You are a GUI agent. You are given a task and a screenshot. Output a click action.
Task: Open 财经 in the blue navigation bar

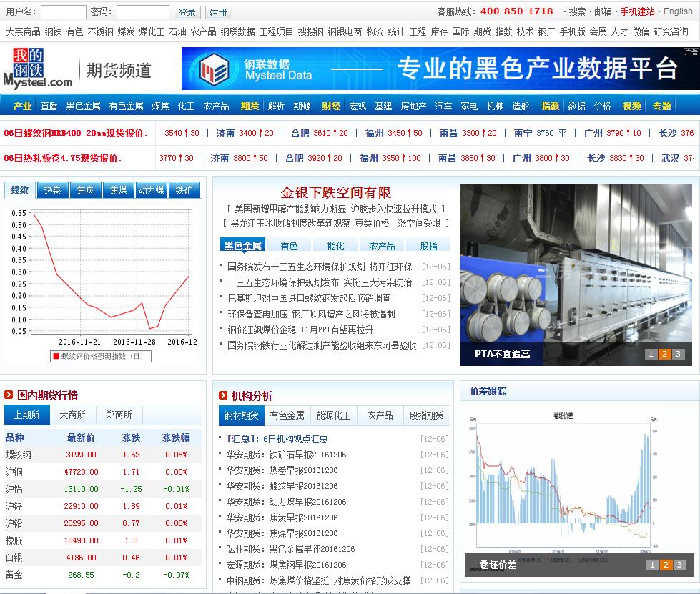(331, 106)
